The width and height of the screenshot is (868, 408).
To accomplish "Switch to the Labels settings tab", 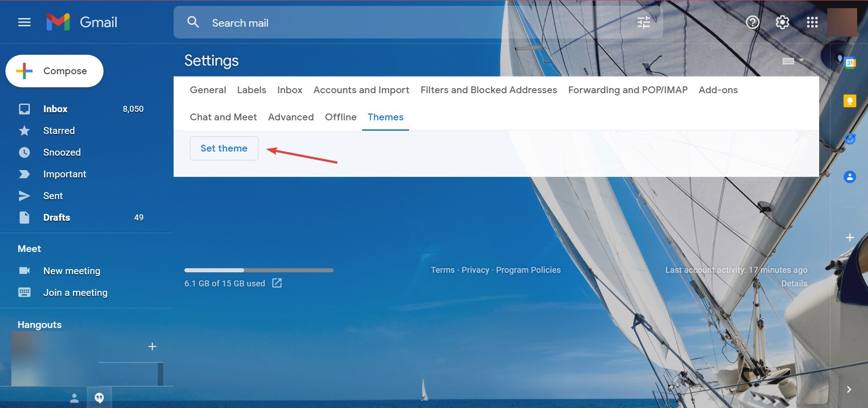I will (x=251, y=90).
